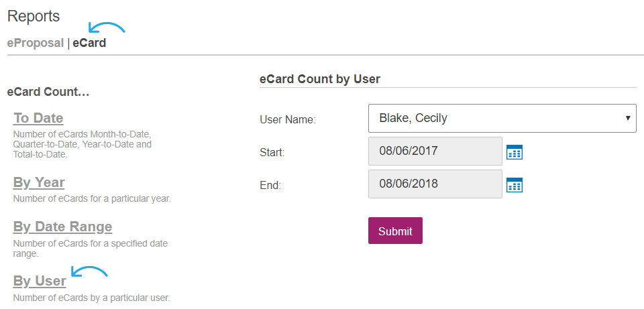Click the eCard Count… sidebar heading
The image size is (644, 309).
tap(48, 92)
